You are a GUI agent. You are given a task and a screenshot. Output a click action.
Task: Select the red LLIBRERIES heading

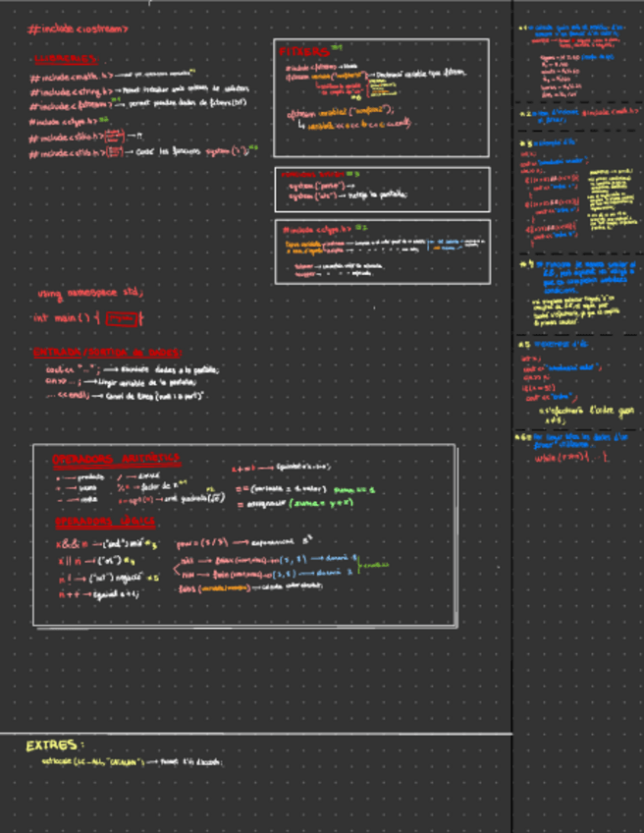(67, 59)
